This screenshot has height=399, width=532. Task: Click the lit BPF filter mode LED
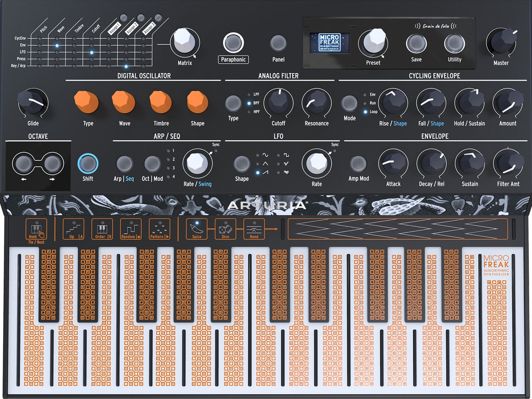[249, 103]
